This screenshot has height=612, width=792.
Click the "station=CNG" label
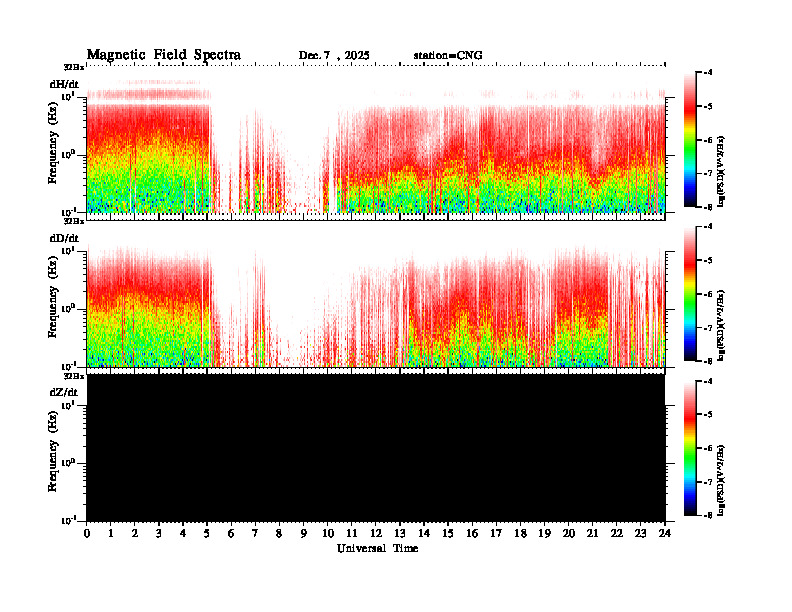pos(448,56)
